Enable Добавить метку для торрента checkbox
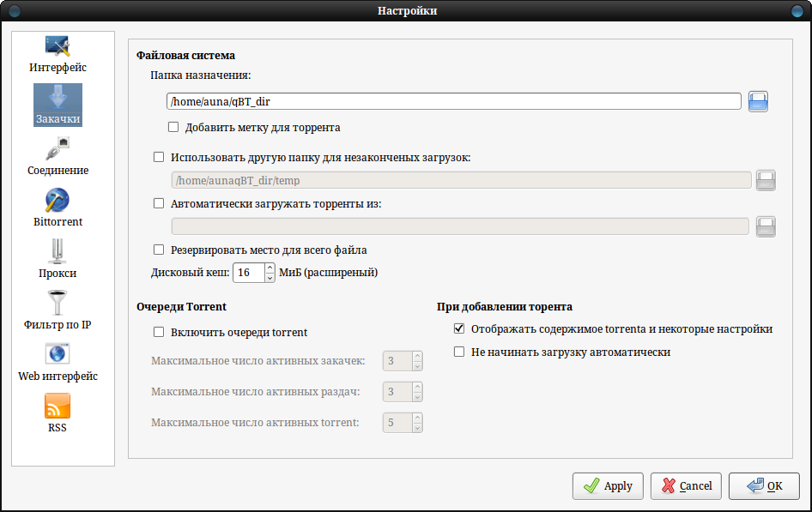The height and width of the screenshot is (512, 812). (x=173, y=127)
